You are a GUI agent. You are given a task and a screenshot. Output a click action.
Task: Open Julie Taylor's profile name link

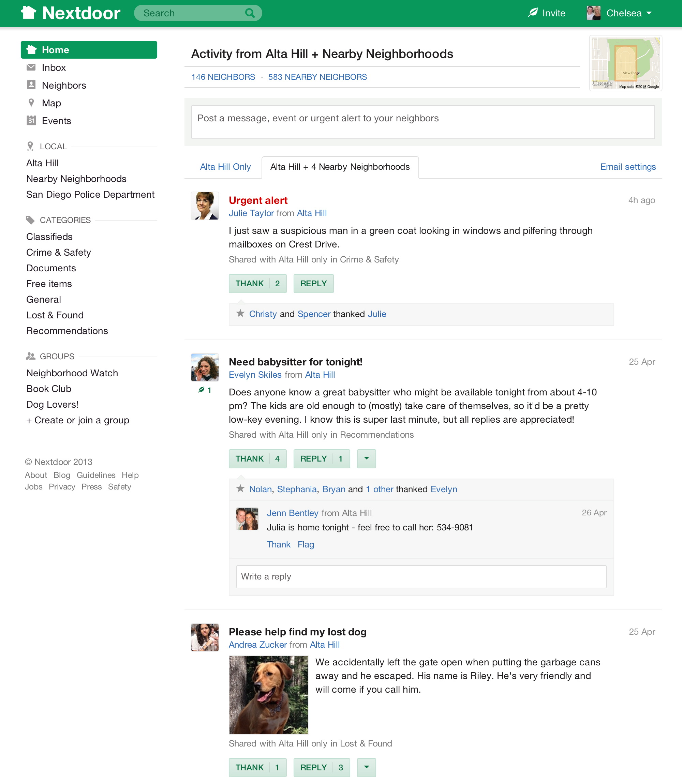[251, 213]
